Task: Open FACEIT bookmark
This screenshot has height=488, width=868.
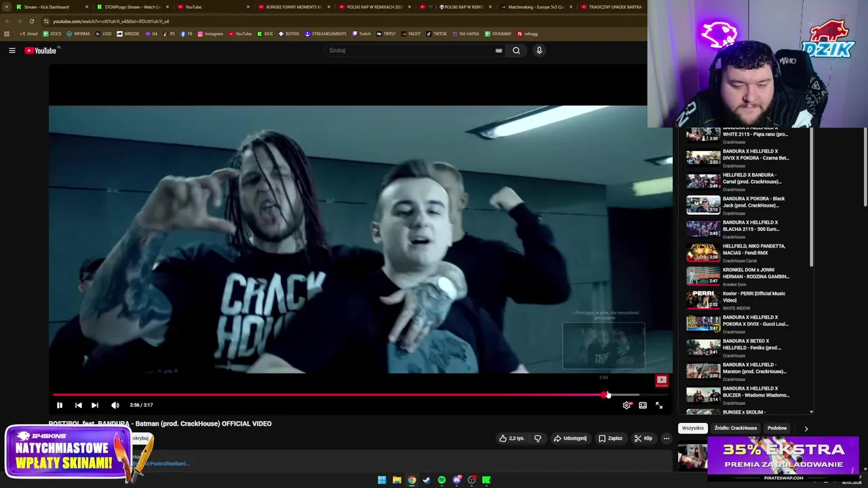Action: [411, 33]
